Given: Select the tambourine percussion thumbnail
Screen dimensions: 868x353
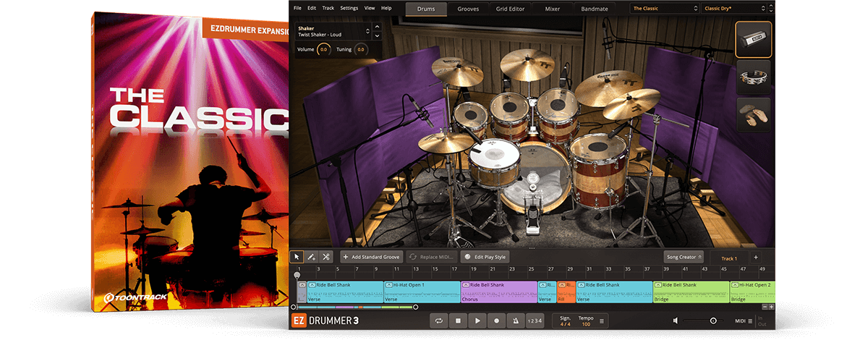Looking at the screenshot, I should click(753, 77).
